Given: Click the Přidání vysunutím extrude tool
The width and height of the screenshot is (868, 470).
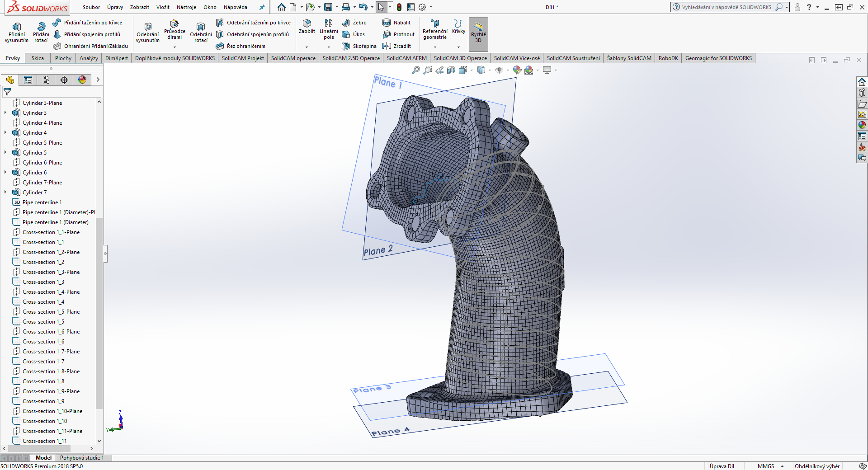Looking at the screenshot, I should (17, 33).
